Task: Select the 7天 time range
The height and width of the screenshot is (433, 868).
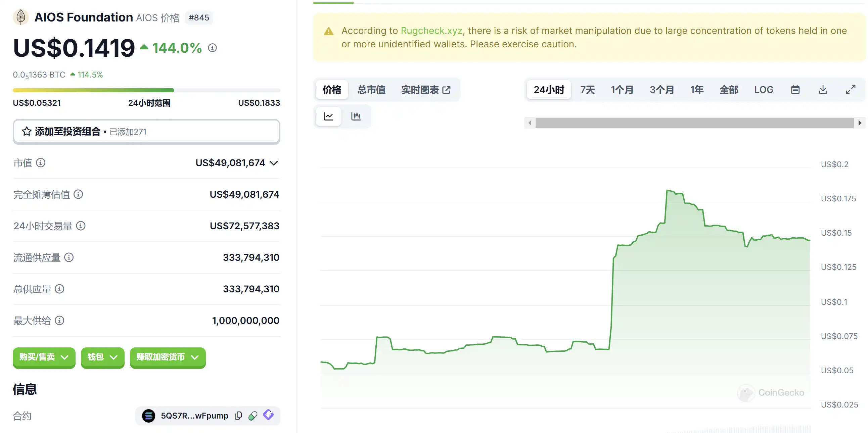Action: (587, 90)
